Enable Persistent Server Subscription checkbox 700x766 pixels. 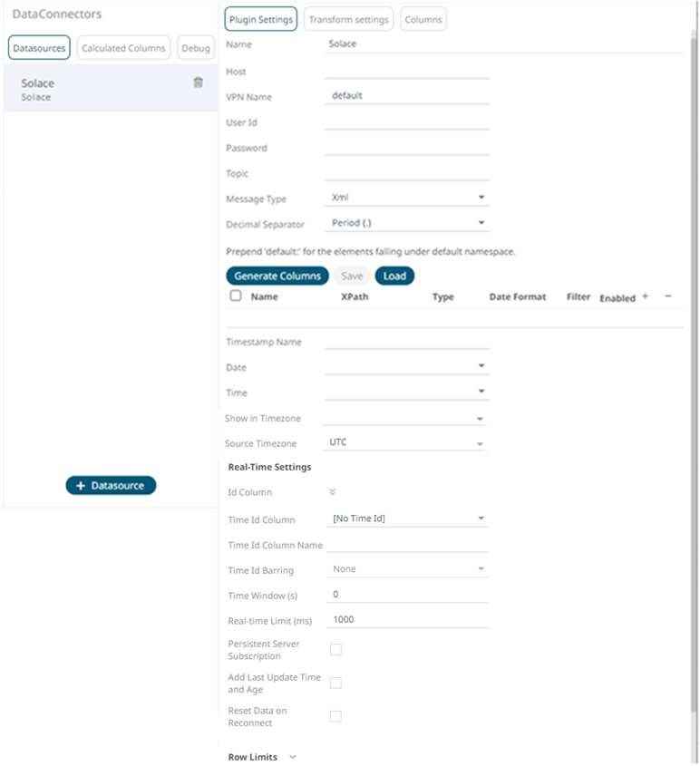[335, 650]
